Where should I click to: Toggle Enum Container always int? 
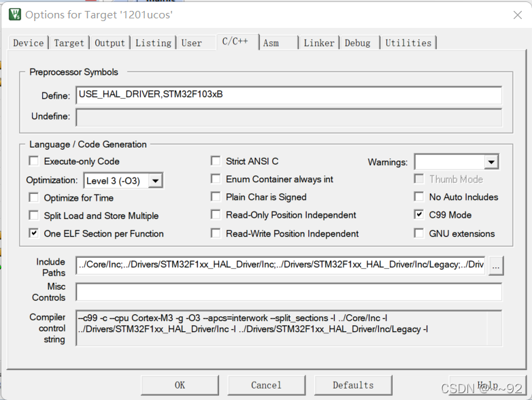(x=216, y=179)
